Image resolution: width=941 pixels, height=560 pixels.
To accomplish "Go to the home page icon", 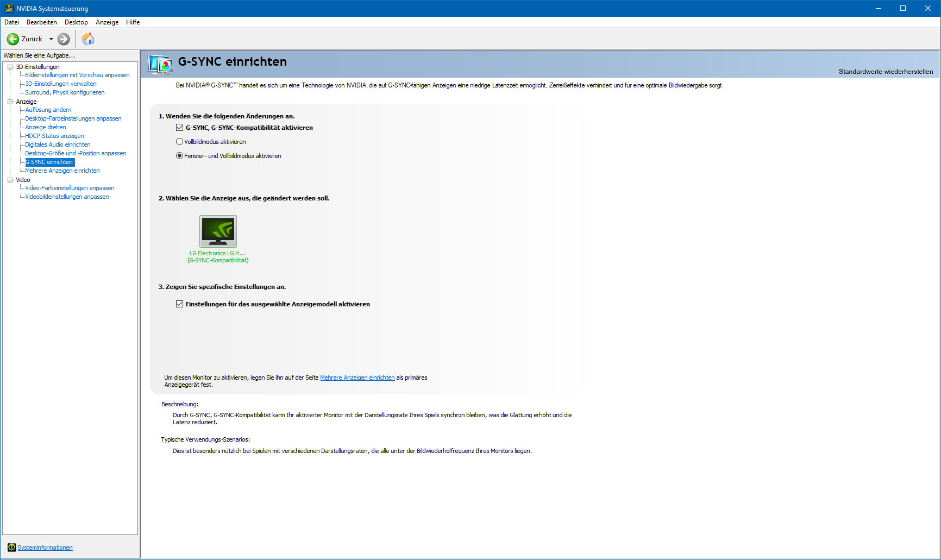I will click(88, 39).
